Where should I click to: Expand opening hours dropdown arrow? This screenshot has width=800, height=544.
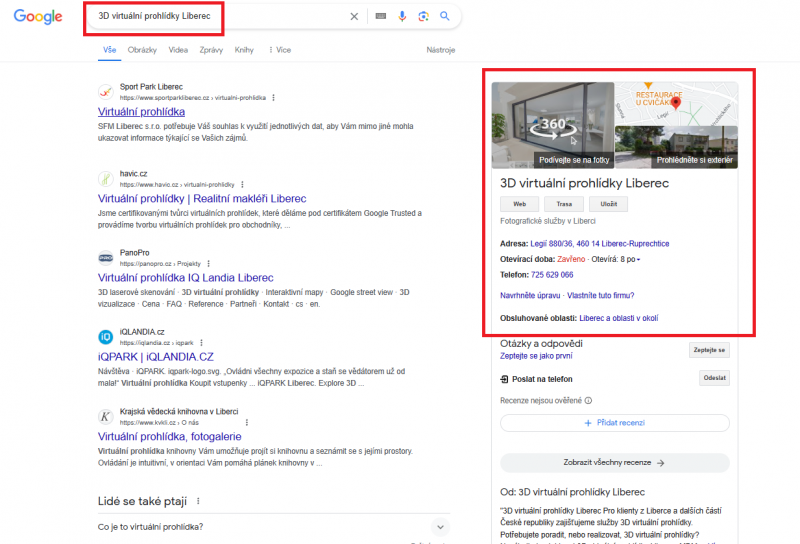pos(638,260)
